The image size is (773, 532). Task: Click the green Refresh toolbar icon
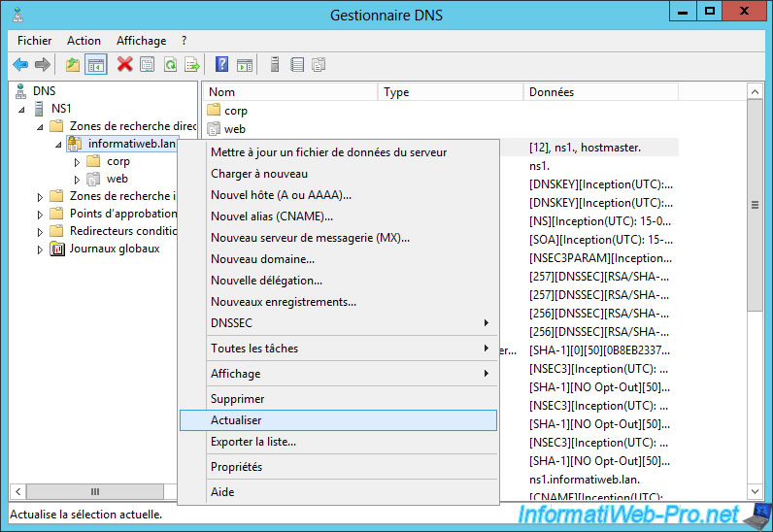click(170, 65)
